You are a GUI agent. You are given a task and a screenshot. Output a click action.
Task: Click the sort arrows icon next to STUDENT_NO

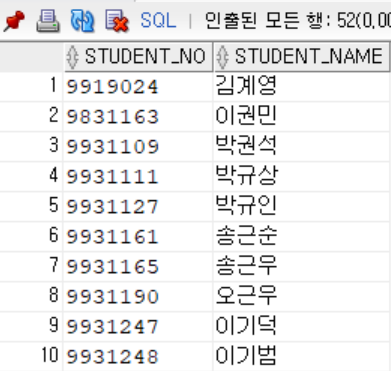tap(72, 57)
